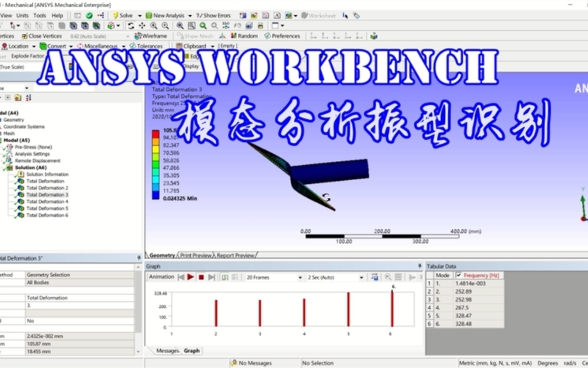588x368 pixels.
Task: Open the Convert dropdown
Action: click(x=71, y=46)
